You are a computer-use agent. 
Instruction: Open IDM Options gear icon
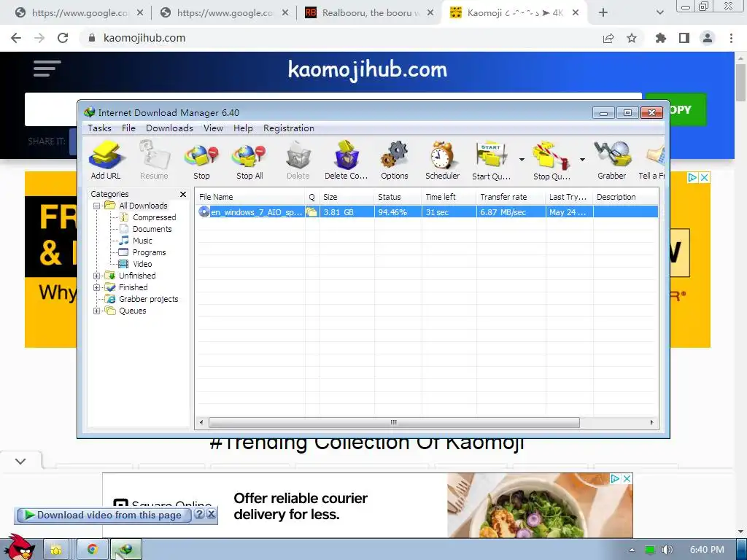coord(395,160)
